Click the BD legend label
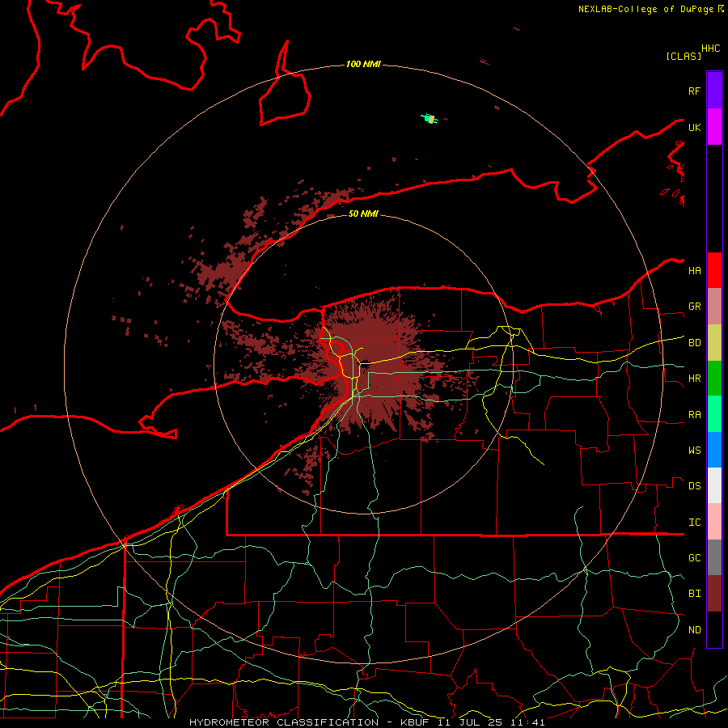This screenshot has width=728, height=728. pos(694,343)
